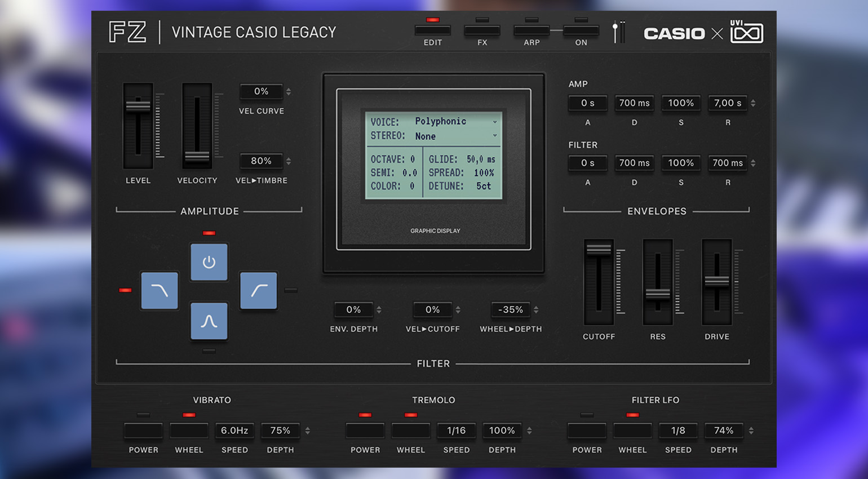This screenshot has height=479, width=868.
Task: Click the Amp release 7,00 s field
Action: coord(728,103)
